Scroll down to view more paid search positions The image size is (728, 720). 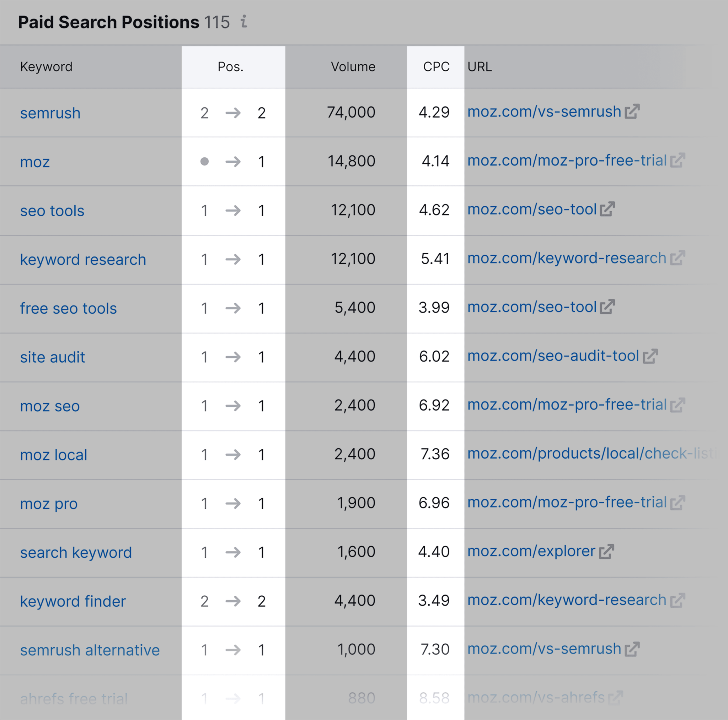pos(364,692)
